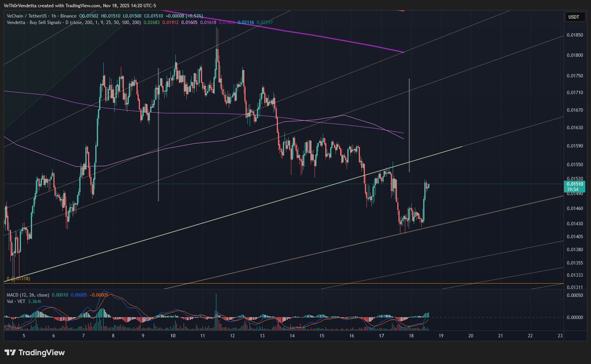Click the Fibonacci label 0 (0.01318)
591x364 pixels.
18,278
